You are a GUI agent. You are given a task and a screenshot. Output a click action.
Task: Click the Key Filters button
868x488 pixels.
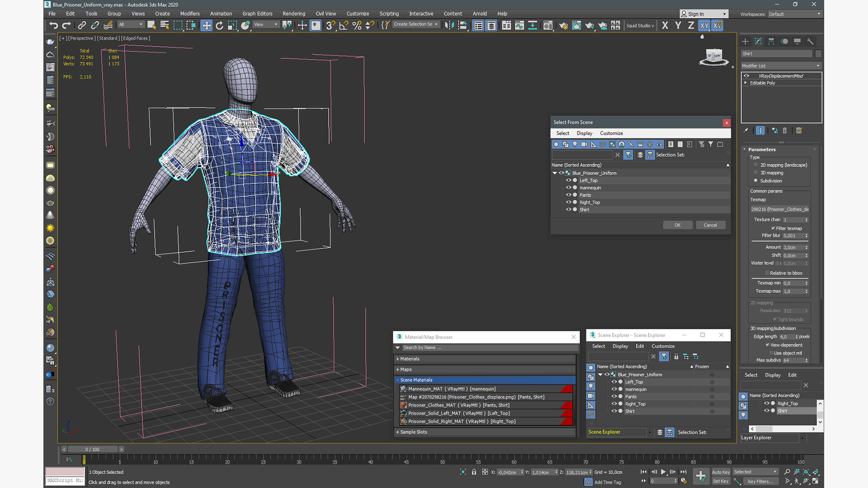tap(760, 482)
